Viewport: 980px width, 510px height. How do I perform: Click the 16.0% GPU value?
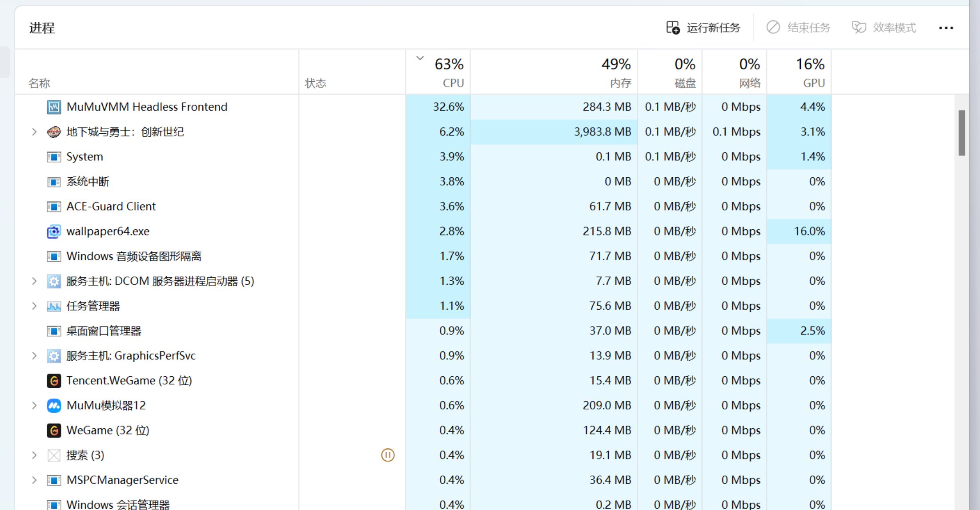809,231
